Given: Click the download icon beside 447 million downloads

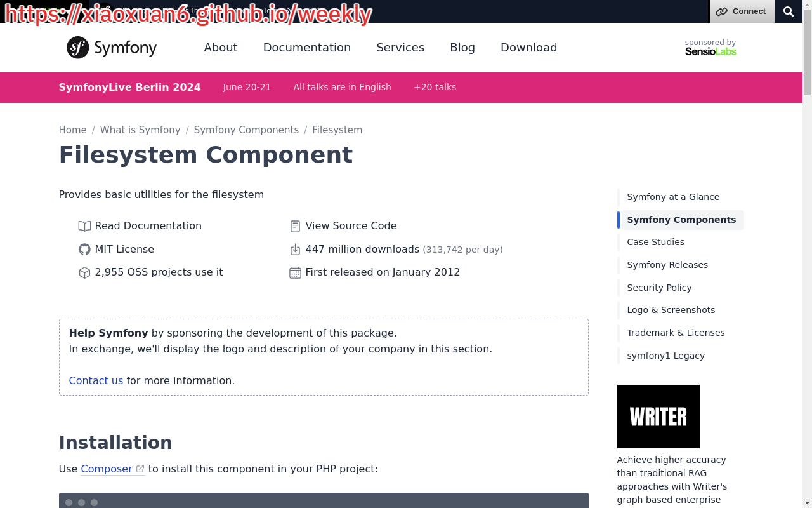Looking at the screenshot, I should click(295, 250).
